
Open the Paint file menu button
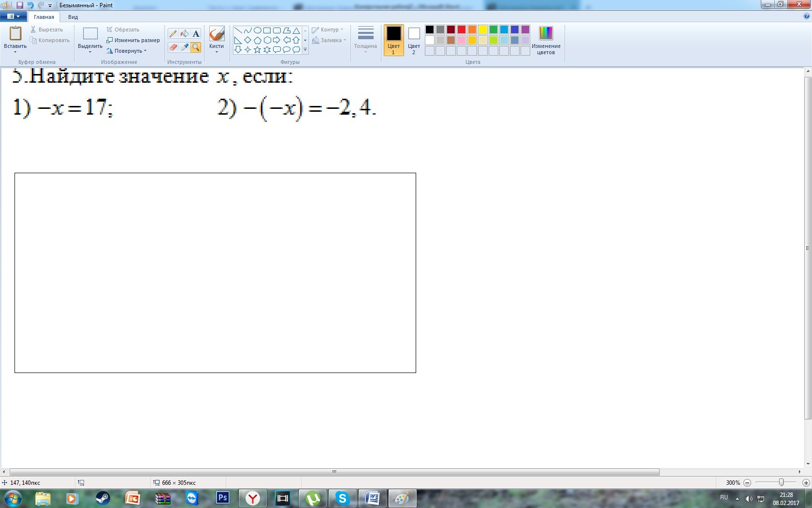[x=13, y=16]
